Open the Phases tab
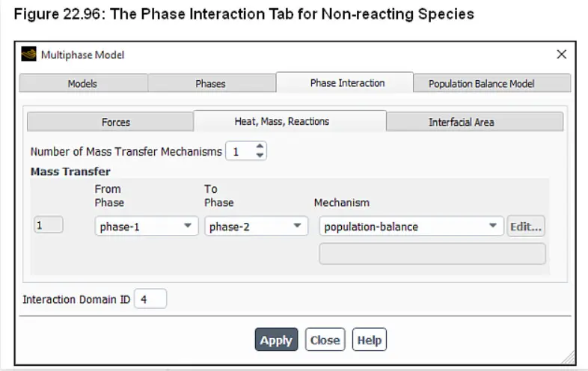 pyautogui.click(x=211, y=83)
